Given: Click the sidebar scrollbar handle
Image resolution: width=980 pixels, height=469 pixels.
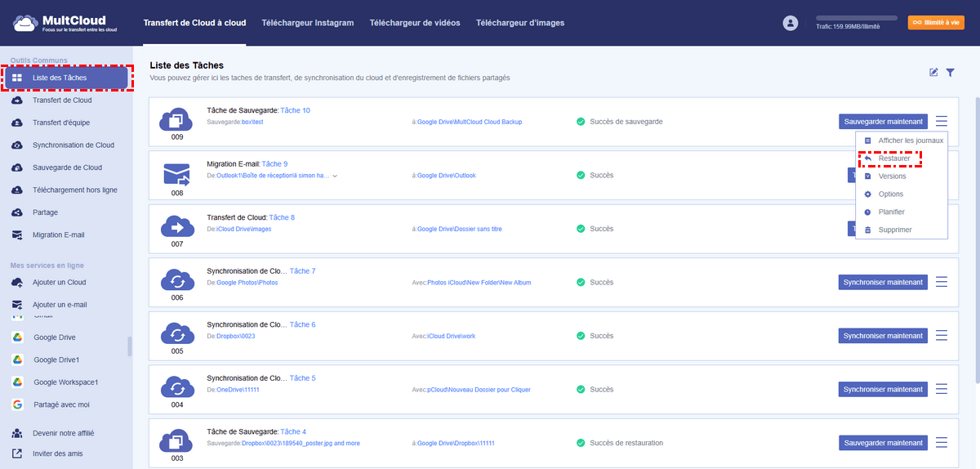Looking at the screenshot, I should [129, 346].
